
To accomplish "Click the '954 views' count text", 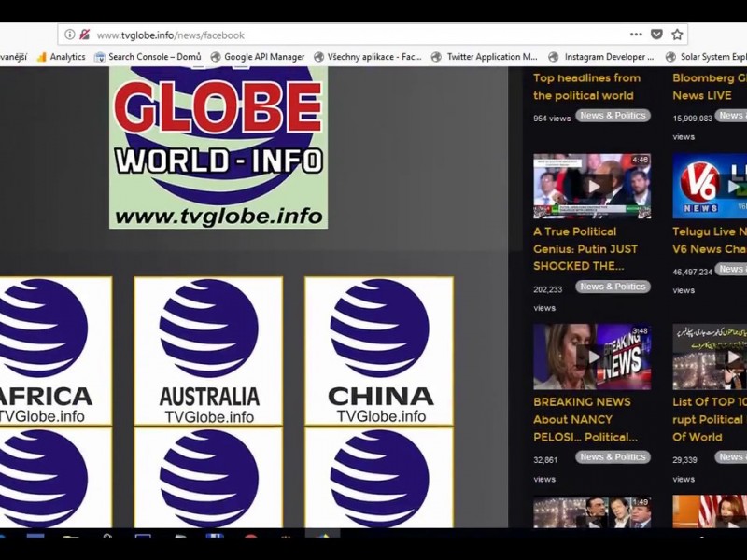I will coord(552,119).
